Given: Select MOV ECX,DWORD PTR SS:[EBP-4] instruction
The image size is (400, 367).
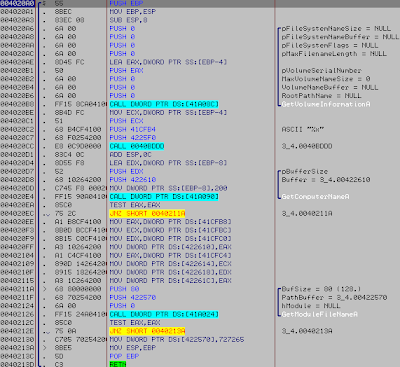Looking at the screenshot, I should [x=168, y=113].
